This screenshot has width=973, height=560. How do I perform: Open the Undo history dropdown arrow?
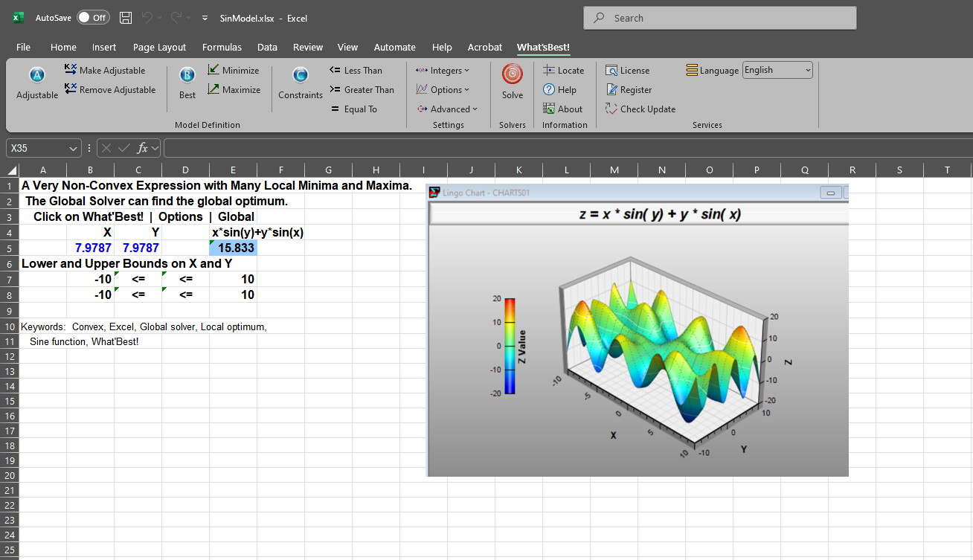click(161, 18)
